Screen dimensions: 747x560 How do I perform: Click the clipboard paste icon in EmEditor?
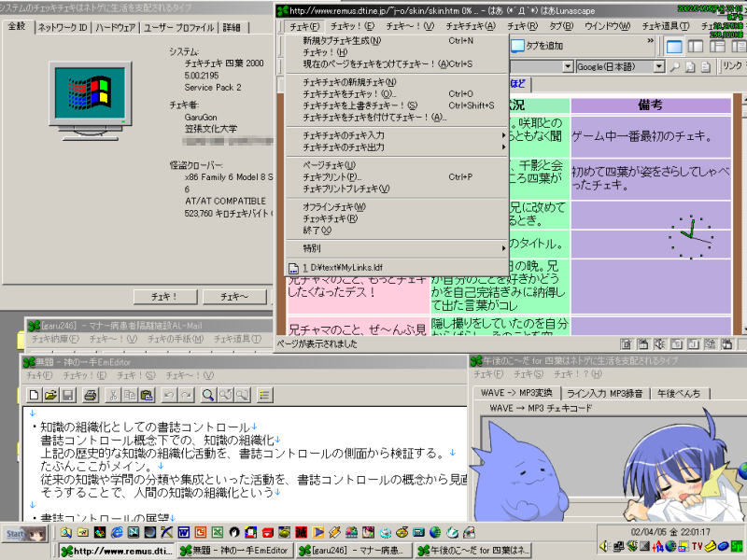[x=147, y=395]
